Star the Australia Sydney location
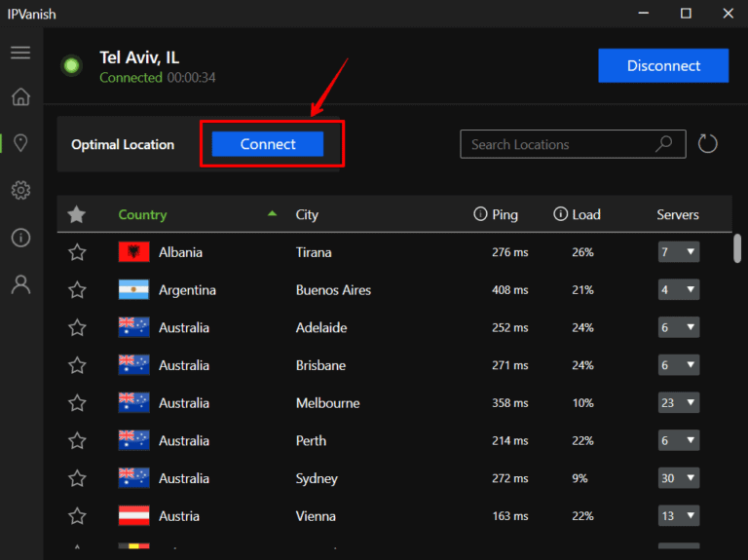The width and height of the screenshot is (748, 560). 77,478
